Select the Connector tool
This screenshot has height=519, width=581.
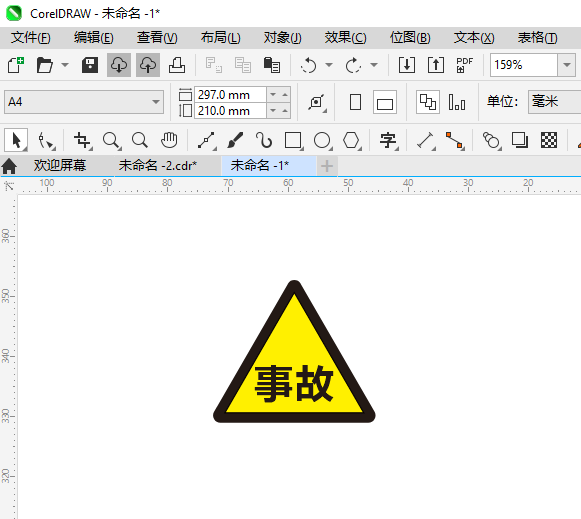coord(455,140)
